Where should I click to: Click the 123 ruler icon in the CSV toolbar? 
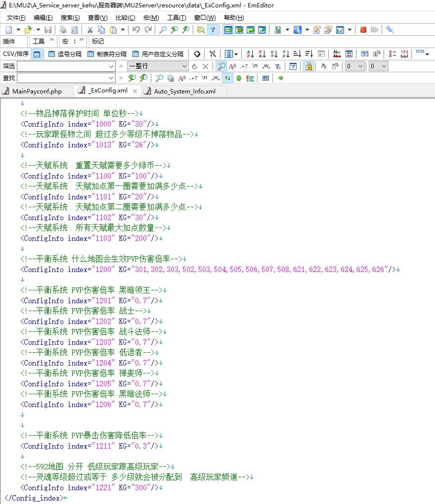(x=404, y=54)
